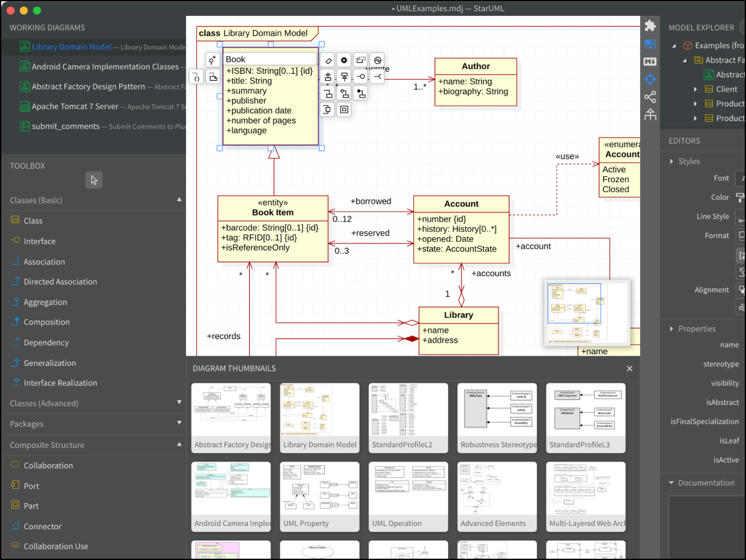Click the hierarchy tree icon in sidebar

tap(650, 115)
